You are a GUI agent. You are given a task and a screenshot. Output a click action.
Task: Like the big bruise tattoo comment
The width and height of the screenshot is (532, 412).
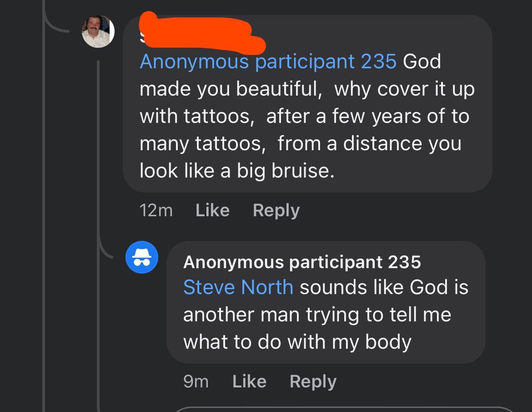click(212, 210)
